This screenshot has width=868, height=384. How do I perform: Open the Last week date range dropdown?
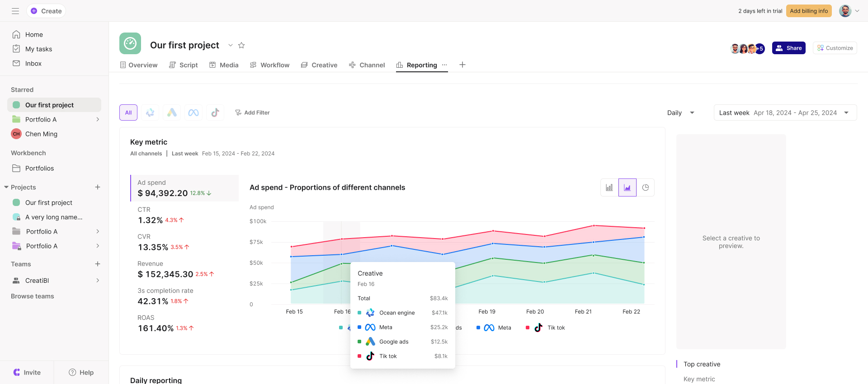(x=785, y=112)
